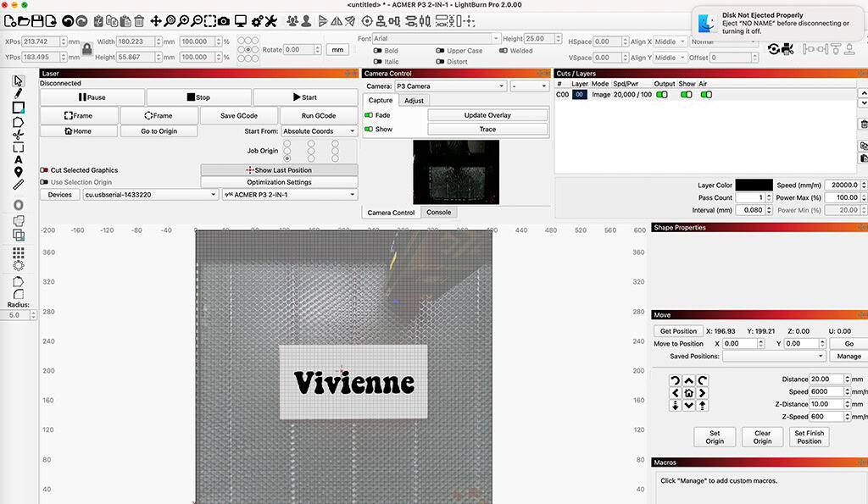868x504 pixels.
Task: Select the Draw Lines pencil tool
Action: tap(19, 93)
